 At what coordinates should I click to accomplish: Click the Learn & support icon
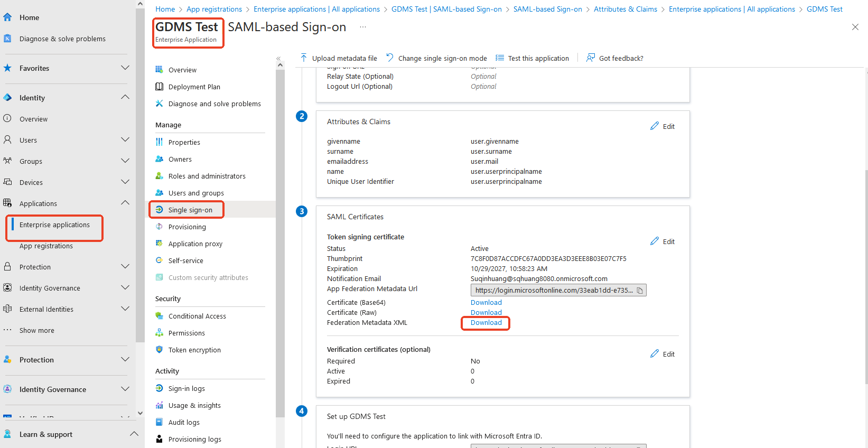point(7,434)
